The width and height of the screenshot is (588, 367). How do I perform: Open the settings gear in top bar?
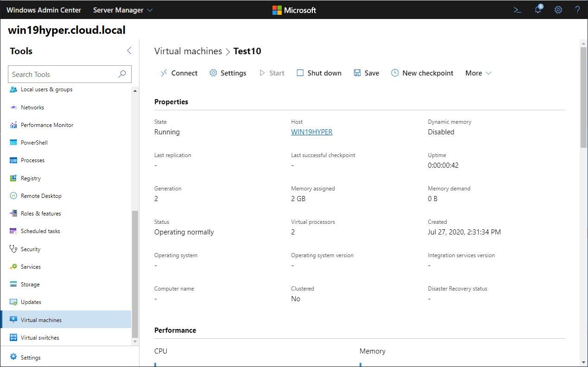(x=558, y=10)
